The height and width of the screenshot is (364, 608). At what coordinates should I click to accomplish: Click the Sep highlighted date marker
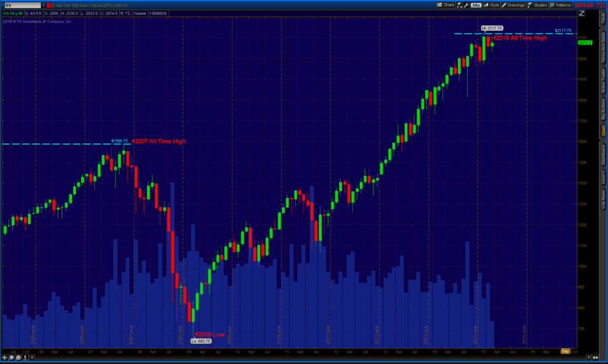point(565,351)
